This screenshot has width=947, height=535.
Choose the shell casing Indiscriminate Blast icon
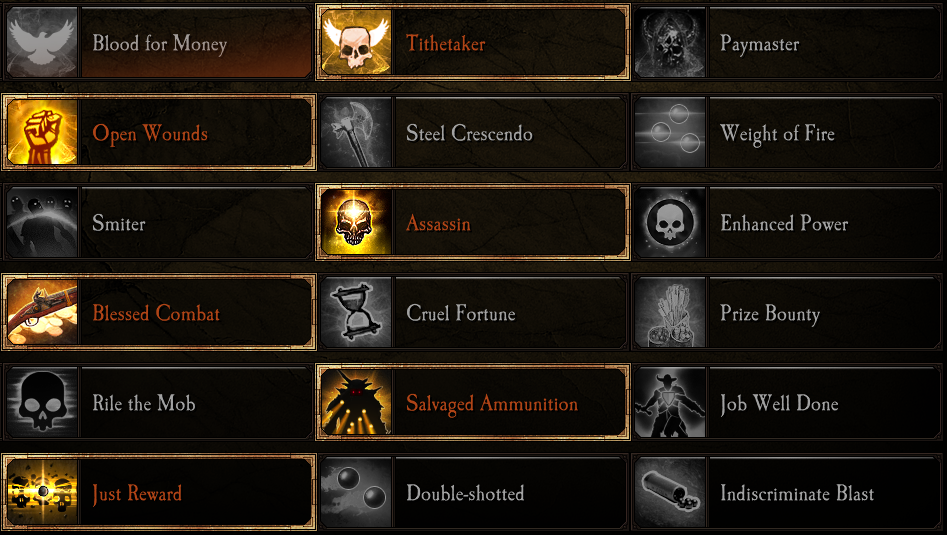670,493
